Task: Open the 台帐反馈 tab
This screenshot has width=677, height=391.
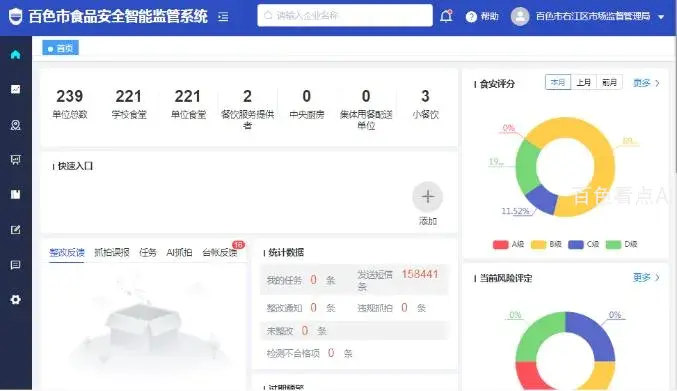Action: click(x=220, y=252)
